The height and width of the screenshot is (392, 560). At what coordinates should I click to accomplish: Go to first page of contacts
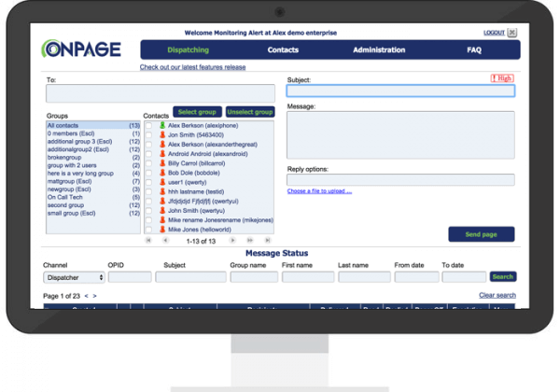(x=148, y=240)
